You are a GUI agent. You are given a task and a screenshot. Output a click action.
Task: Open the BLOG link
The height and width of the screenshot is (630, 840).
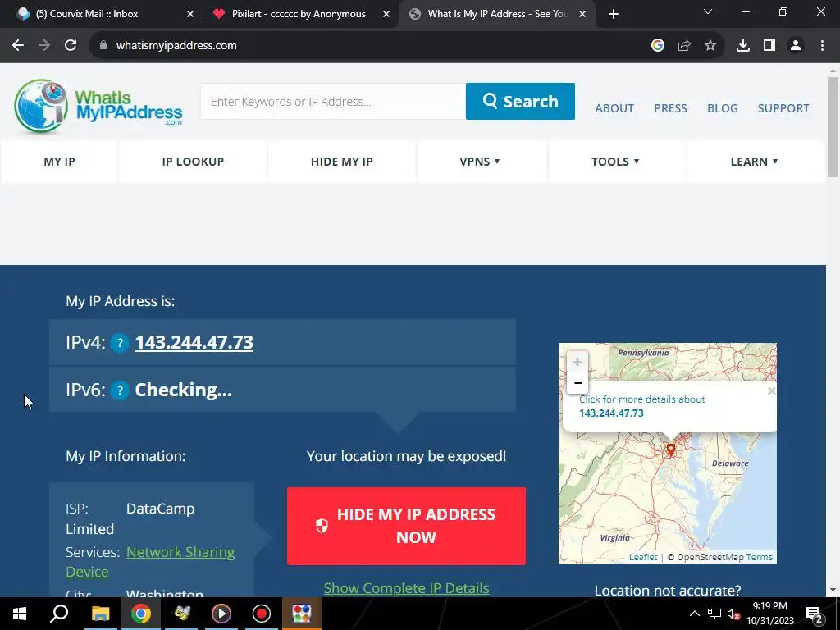tap(722, 108)
